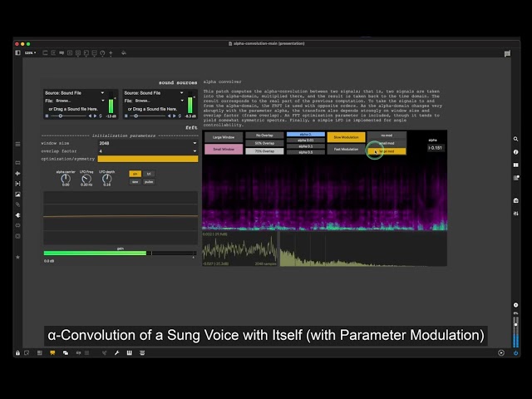Select the 'alpha 0.5' preset
This screenshot has width=532, height=399.
point(305,152)
